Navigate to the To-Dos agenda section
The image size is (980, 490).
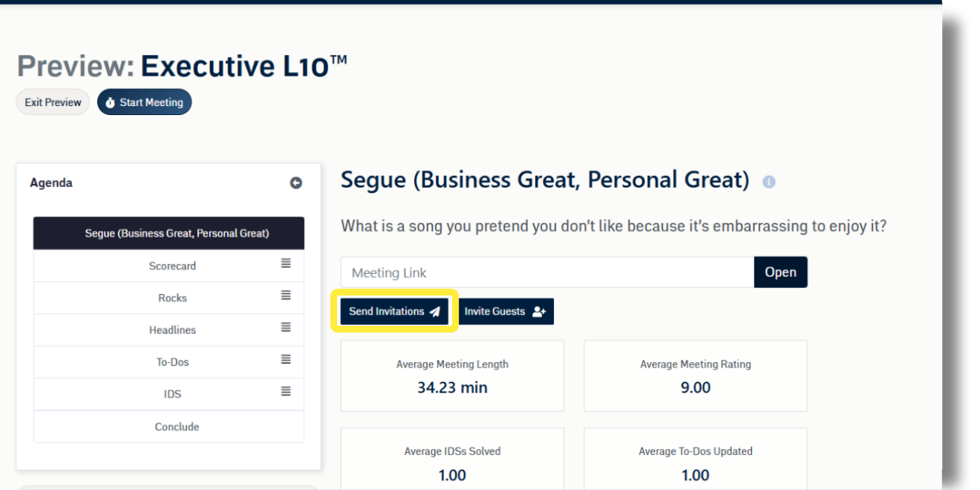coord(172,362)
